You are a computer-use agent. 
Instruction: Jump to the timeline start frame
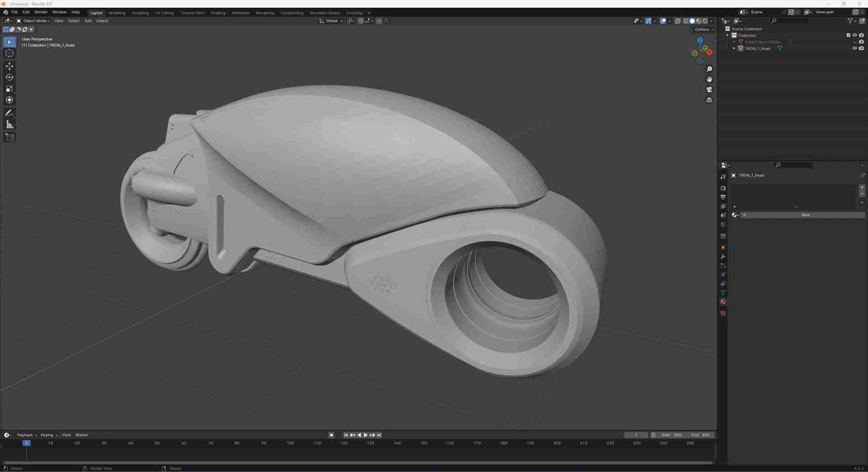[x=346, y=435]
